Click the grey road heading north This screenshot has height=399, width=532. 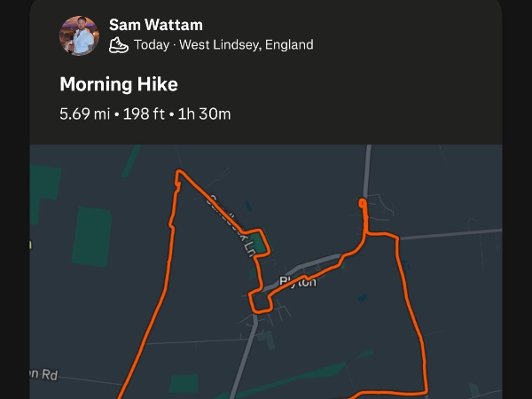point(368,168)
